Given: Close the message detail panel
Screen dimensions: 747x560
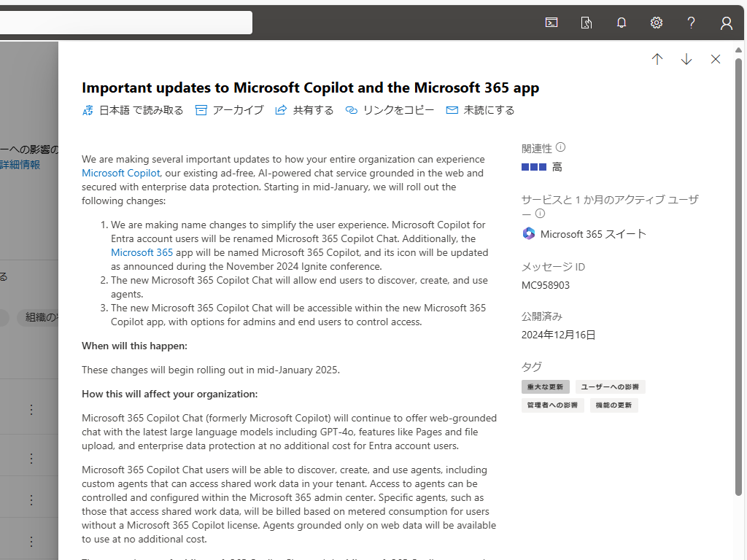Looking at the screenshot, I should [x=716, y=59].
